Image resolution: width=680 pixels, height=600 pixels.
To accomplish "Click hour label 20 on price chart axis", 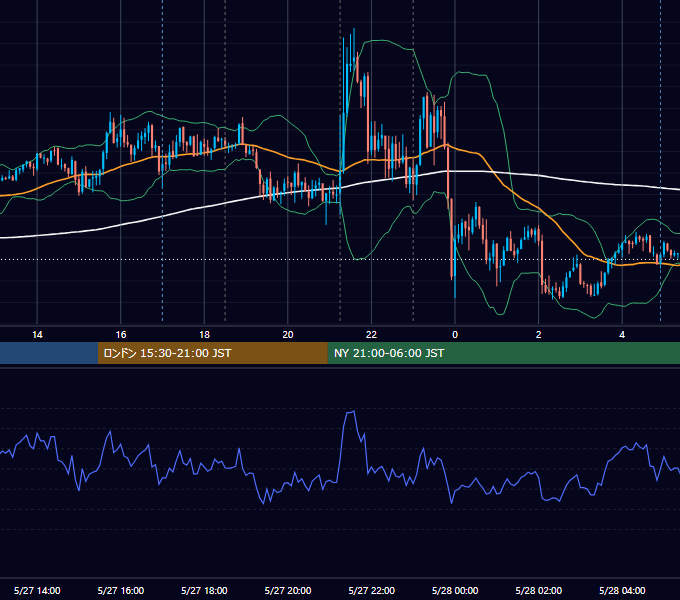I will (x=288, y=335).
